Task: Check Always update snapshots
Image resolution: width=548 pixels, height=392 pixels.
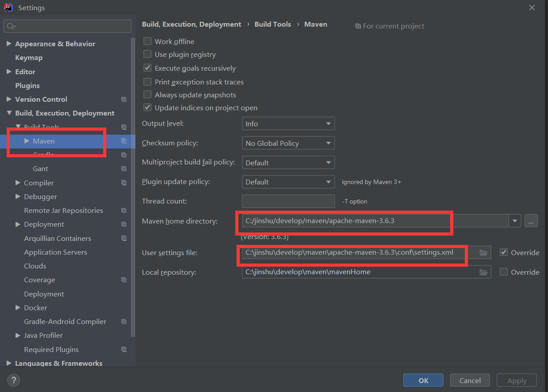Action: (147, 95)
